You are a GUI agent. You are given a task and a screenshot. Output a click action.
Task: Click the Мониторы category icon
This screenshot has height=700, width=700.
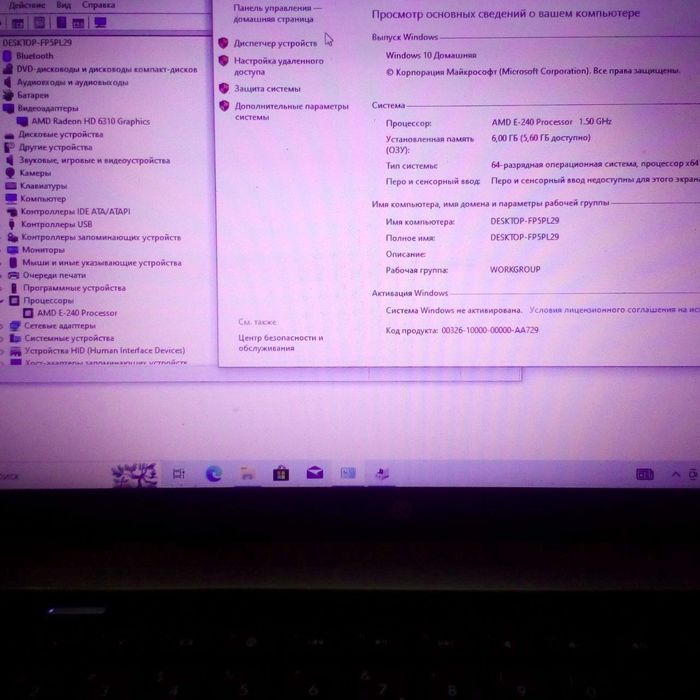[12, 250]
